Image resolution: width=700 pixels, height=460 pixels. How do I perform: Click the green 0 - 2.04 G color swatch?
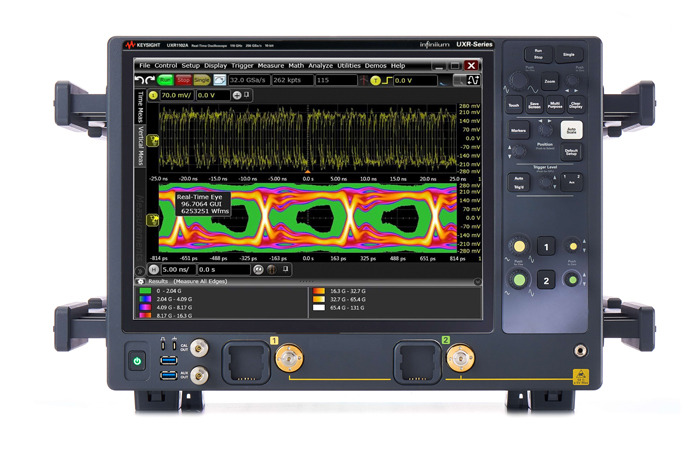146,291
